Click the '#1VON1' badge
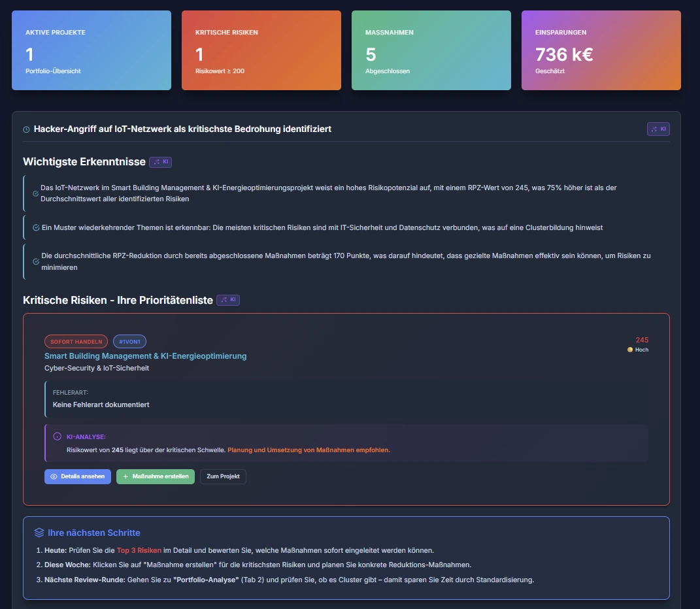 tap(129, 341)
